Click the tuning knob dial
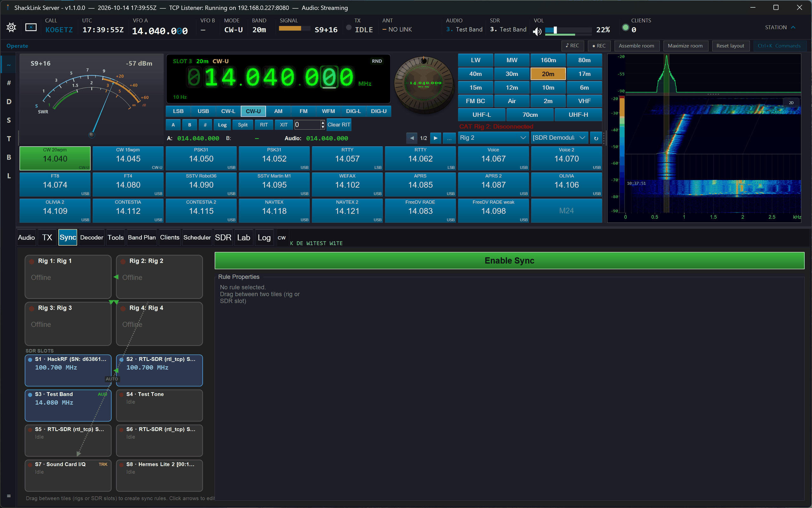Screen dimensions: 812x508 [424, 84]
